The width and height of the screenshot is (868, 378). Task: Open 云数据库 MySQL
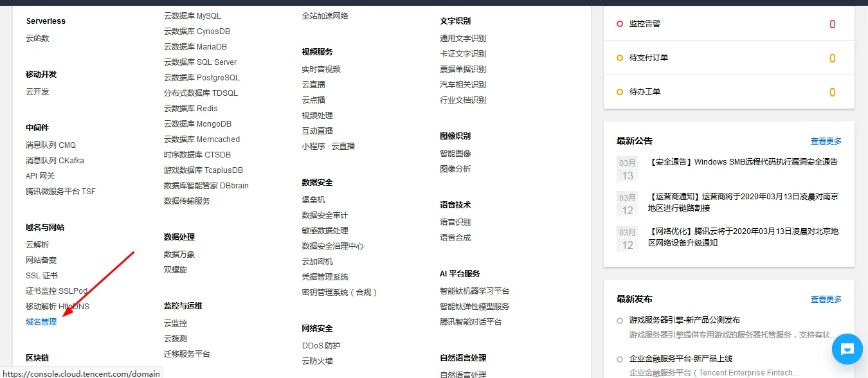point(192,16)
